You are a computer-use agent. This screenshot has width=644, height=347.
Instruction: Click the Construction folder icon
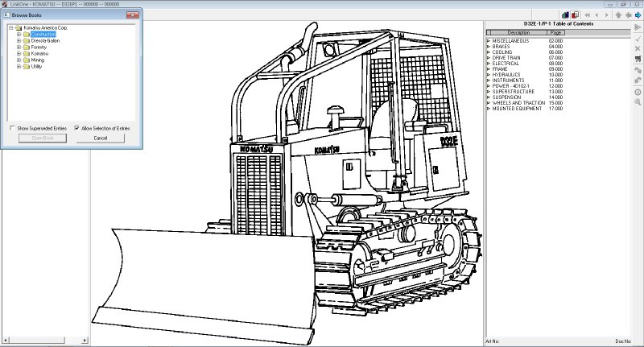[x=27, y=35]
